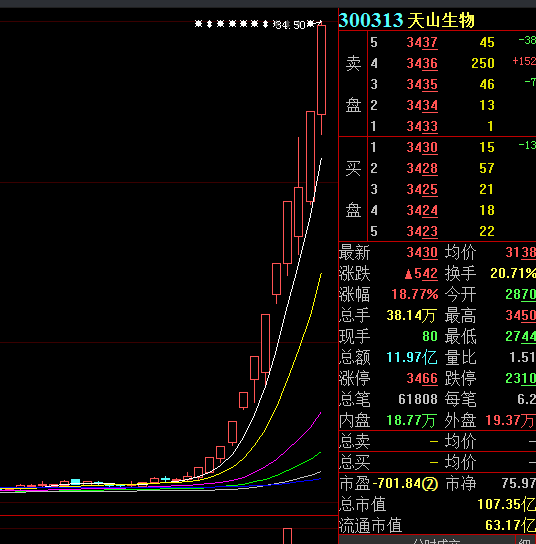Click the 外盘 value 19.37万

(510, 420)
